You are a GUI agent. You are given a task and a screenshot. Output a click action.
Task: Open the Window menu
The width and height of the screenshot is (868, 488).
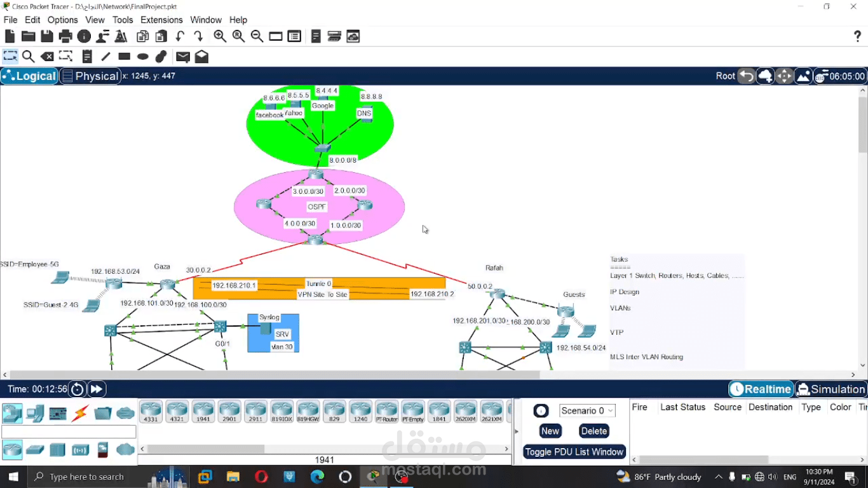206,20
